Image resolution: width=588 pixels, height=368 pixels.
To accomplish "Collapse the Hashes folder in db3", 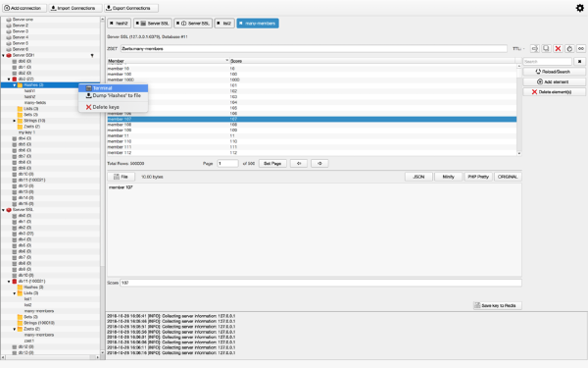I will (x=15, y=85).
